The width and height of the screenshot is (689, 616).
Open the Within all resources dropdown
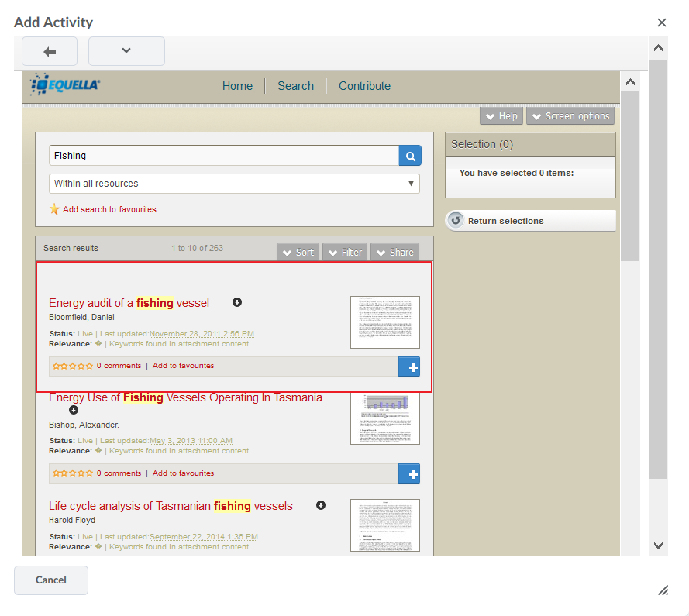[x=234, y=184]
